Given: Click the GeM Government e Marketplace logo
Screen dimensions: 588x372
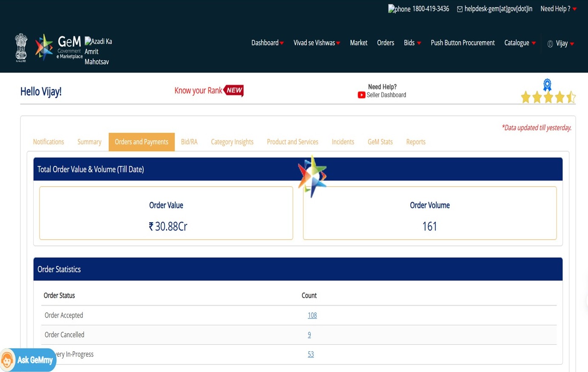Looking at the screenshot, I should click(x=59, y=47).
